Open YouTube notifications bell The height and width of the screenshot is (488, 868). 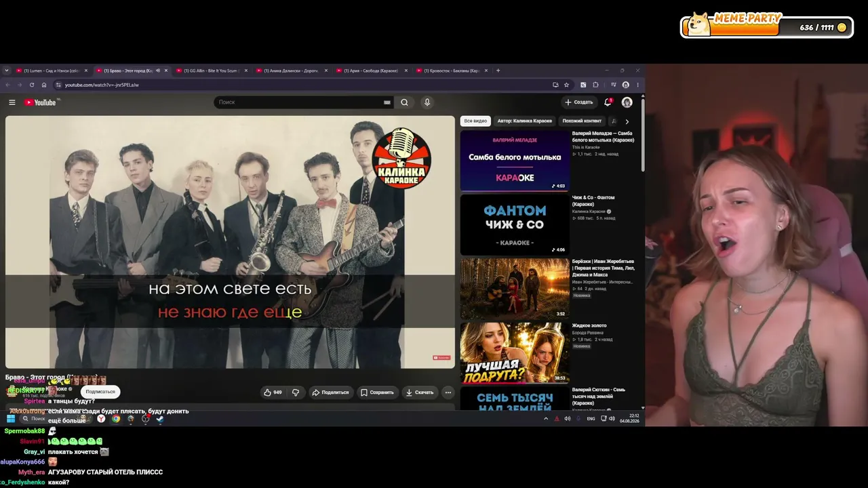(x=608, y=102)
